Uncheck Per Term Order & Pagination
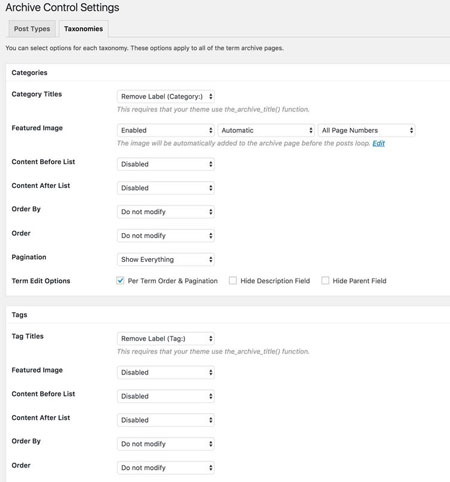 pos(120,281)
